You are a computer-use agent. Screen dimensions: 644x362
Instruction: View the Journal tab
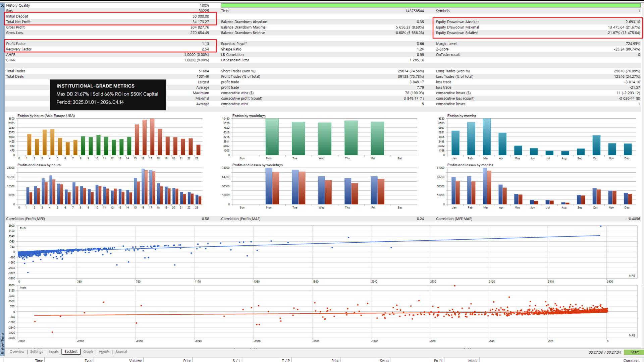point(121,352)
